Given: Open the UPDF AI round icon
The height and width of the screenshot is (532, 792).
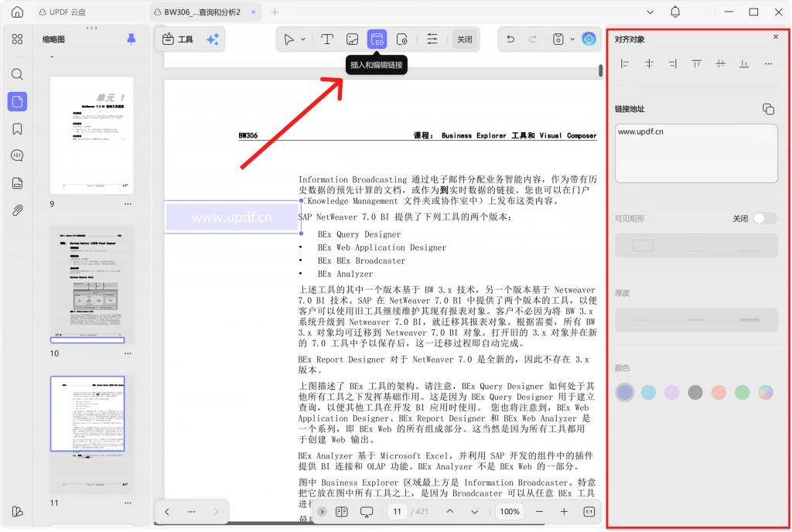Looking at the screenshot, I should [x=589, y=39].
